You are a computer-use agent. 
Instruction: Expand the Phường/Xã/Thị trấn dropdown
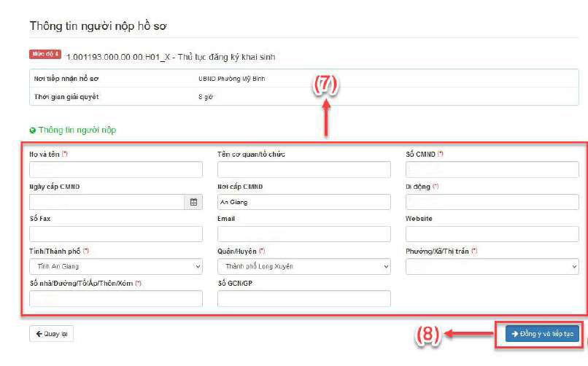[492, 267]
